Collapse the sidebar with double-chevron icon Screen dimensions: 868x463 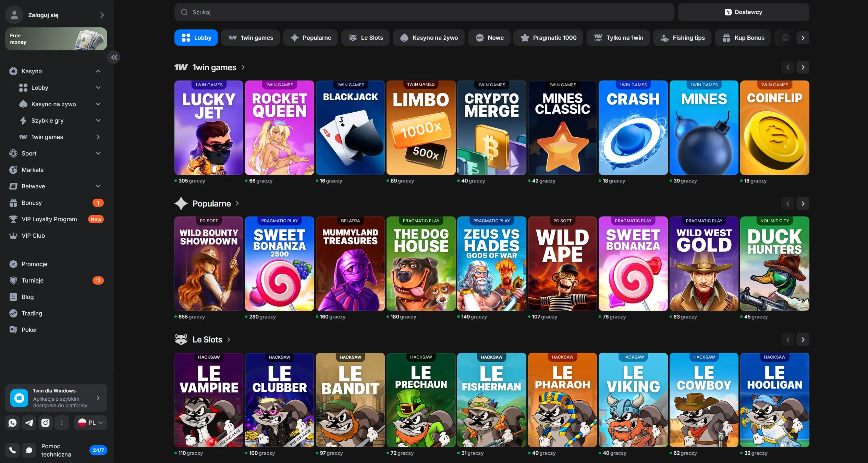point(114,57)
